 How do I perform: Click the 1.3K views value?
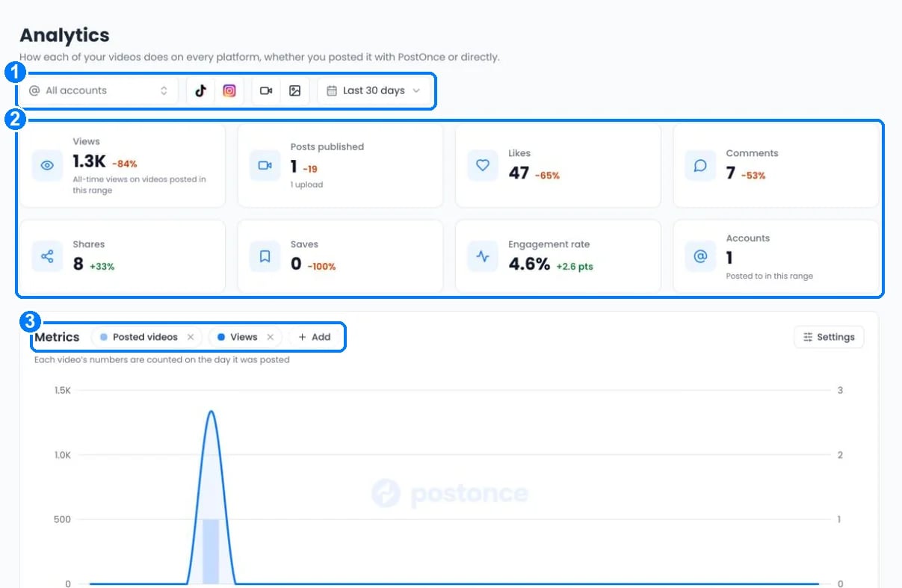point(89,161)
